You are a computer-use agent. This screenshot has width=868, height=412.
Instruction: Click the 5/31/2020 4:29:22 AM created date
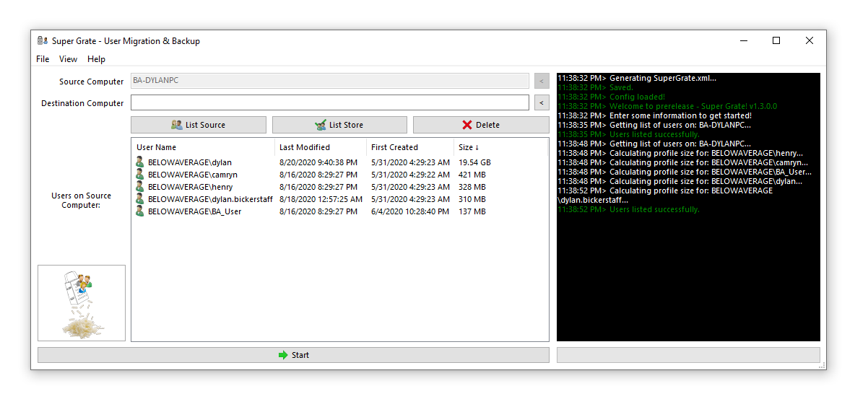click(x=410, y=175)
